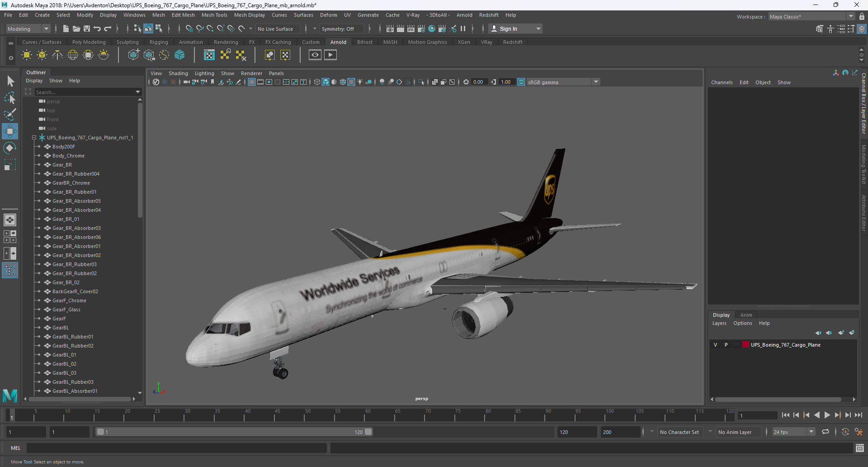Pick the Paint selection tool

[10, 114]
